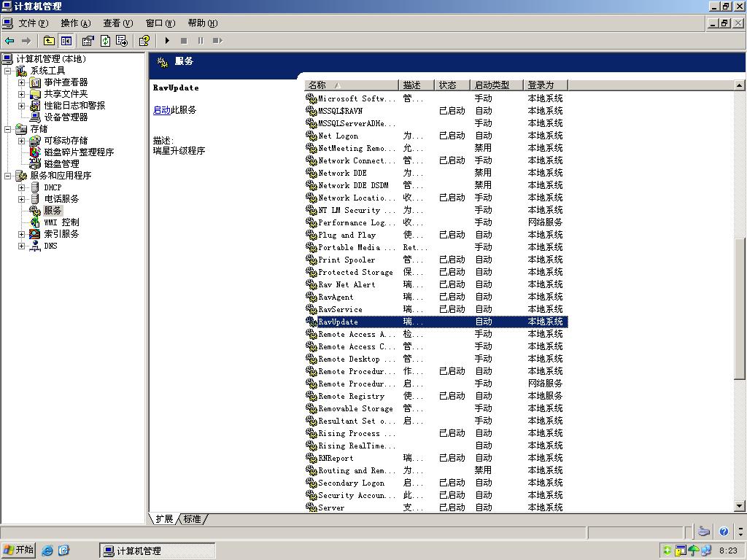Select WMI 控制 in the tree

pyautogui.click(x=61, y=222)
